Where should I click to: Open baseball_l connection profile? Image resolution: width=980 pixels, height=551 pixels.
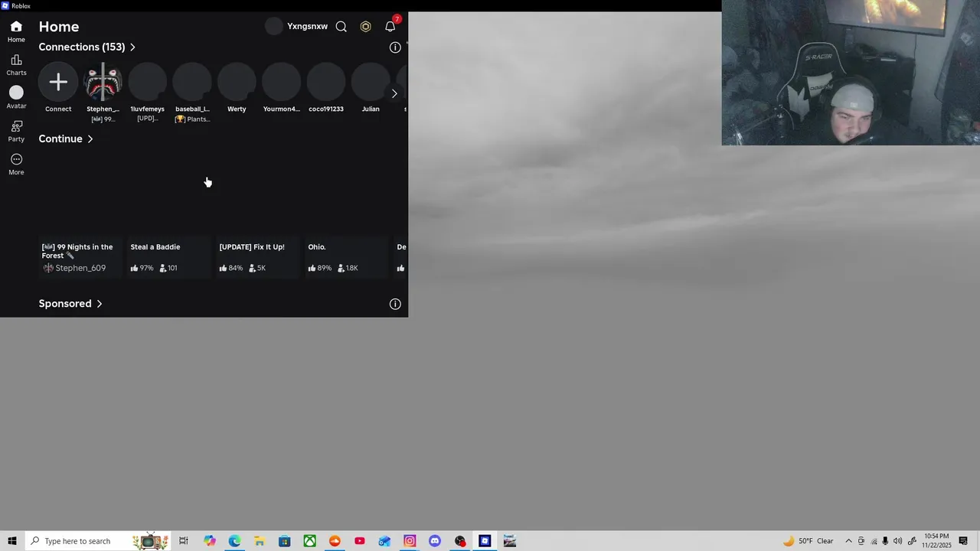click(192, 83)
